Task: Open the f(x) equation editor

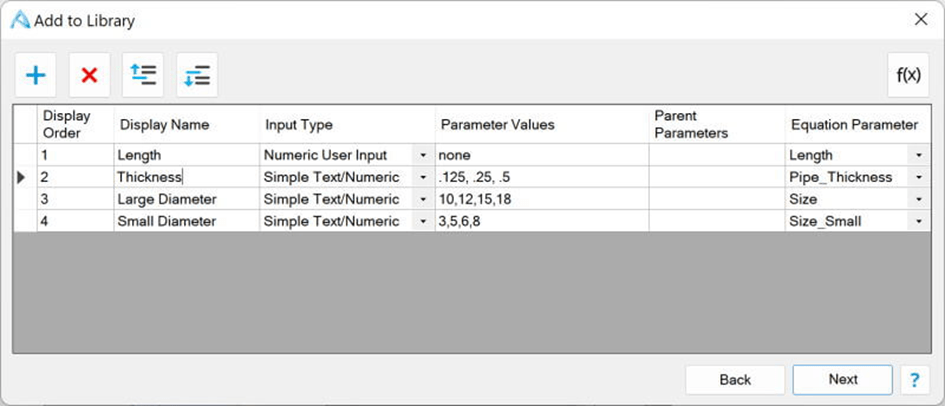Action: point(908,75)
